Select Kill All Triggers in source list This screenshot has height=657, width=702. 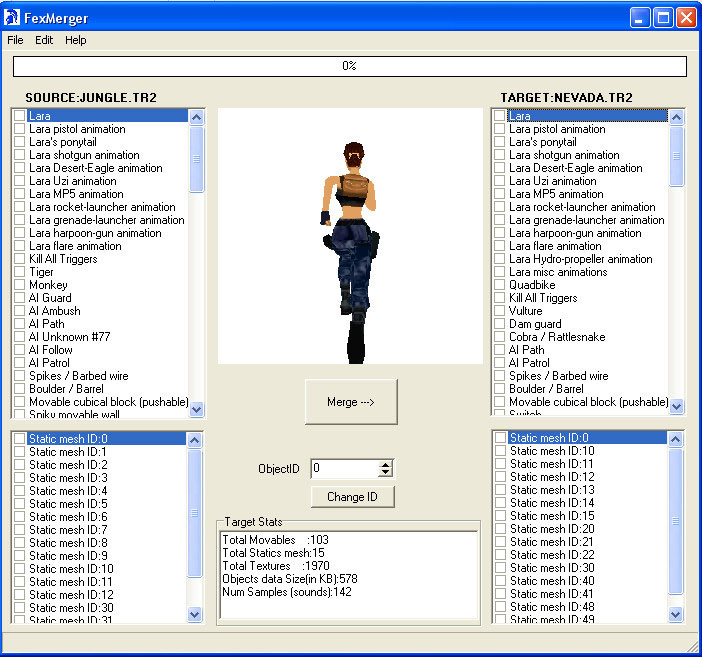[63, 259]
